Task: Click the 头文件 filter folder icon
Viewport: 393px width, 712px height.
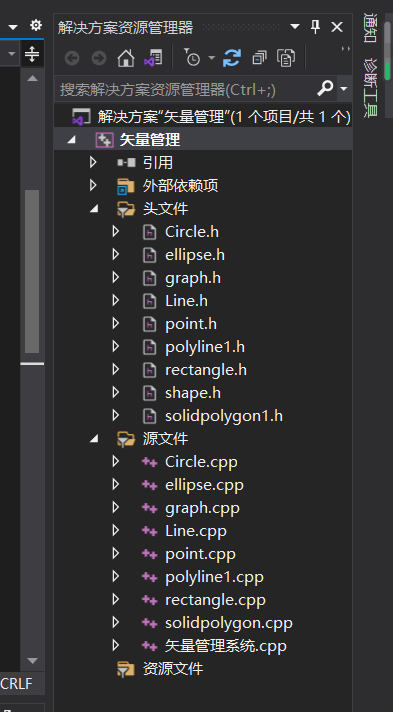Action: pyautogui.click(x=126, y=209)
